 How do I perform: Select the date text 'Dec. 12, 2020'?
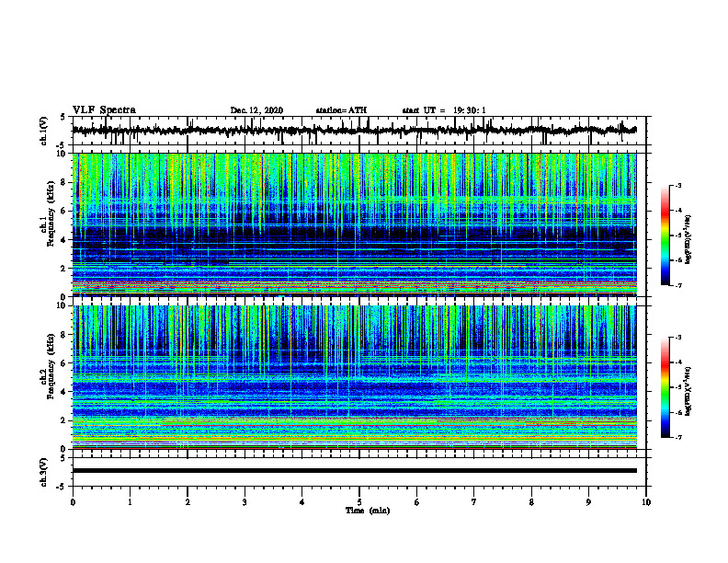pos(256,110)
